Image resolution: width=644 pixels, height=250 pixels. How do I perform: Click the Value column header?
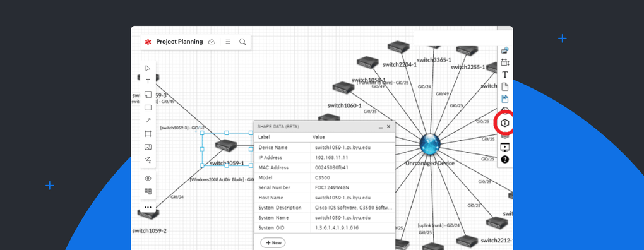point(319,137)
